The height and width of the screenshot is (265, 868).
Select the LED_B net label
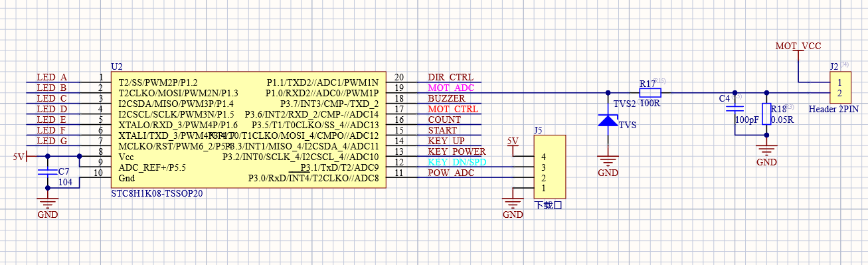[x=52, y=88]
